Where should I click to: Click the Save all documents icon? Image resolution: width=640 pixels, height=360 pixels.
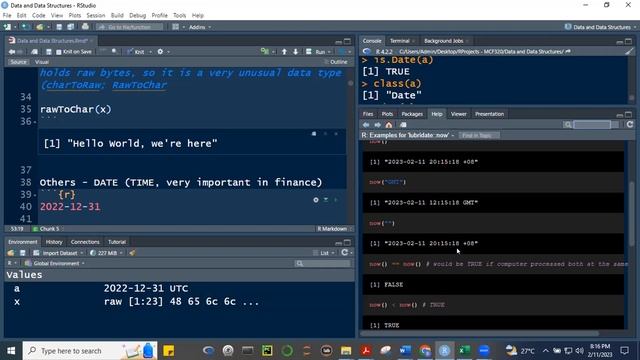71,27
